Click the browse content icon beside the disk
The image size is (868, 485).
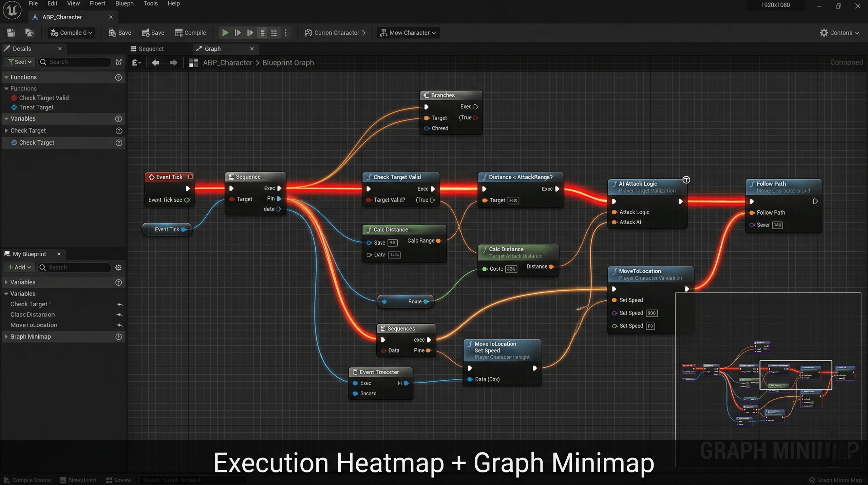tap(30, 33)
